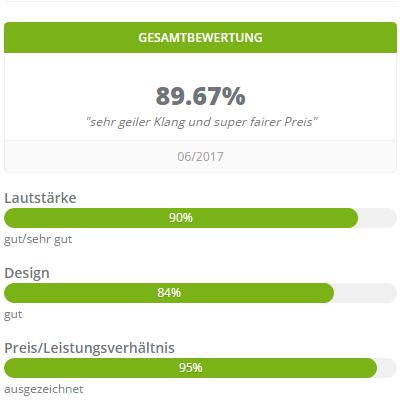405x413 pixels.
Task: Click the 95% label inside bar
Action: (191, 368)
